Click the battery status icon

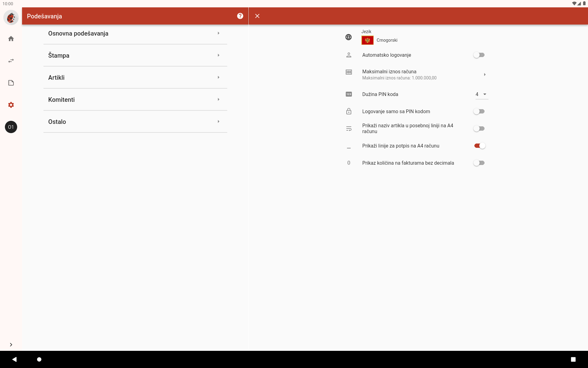pyautogui.click(x=584, y=4)
